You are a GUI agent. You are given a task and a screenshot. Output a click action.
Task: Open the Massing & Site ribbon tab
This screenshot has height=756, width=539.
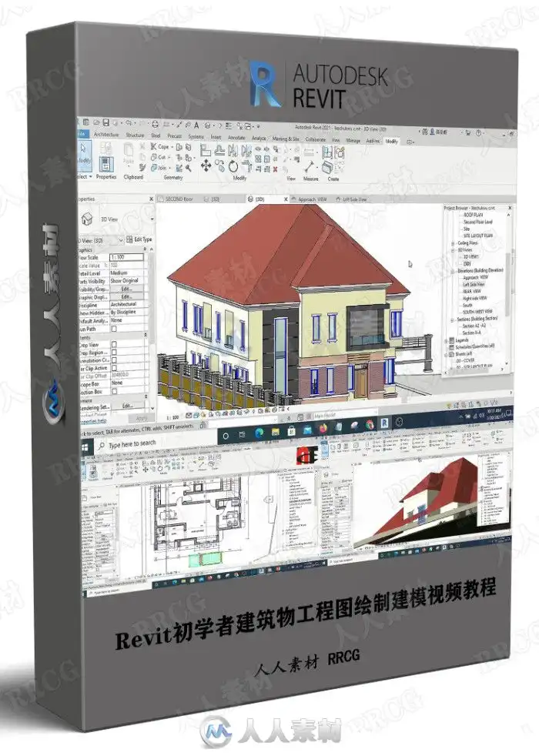tap(286, 139)
